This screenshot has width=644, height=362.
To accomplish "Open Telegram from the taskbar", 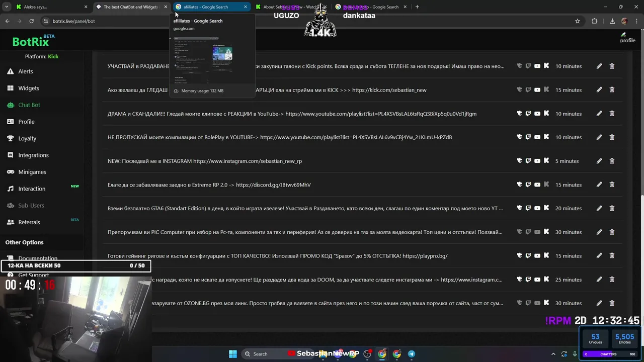I will (x=412, y=354).
